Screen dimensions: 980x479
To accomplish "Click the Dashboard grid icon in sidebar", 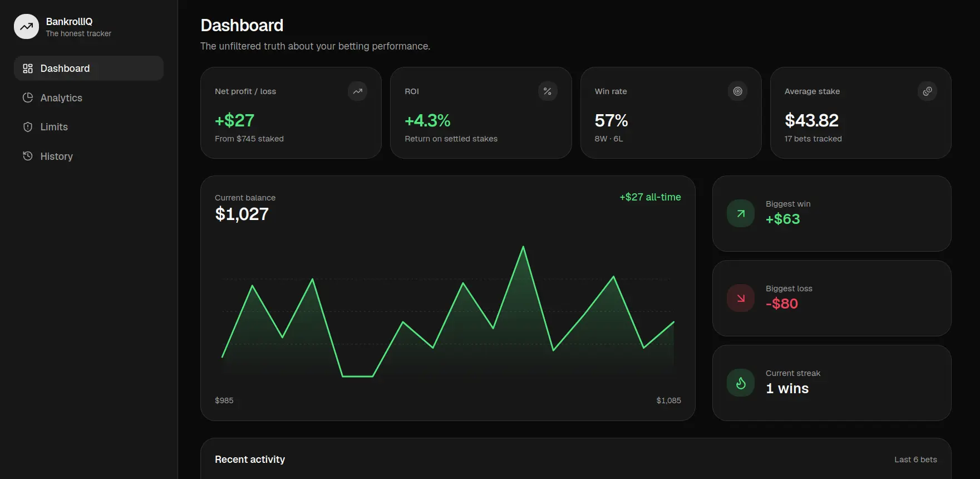I will [x=28, y=69].
